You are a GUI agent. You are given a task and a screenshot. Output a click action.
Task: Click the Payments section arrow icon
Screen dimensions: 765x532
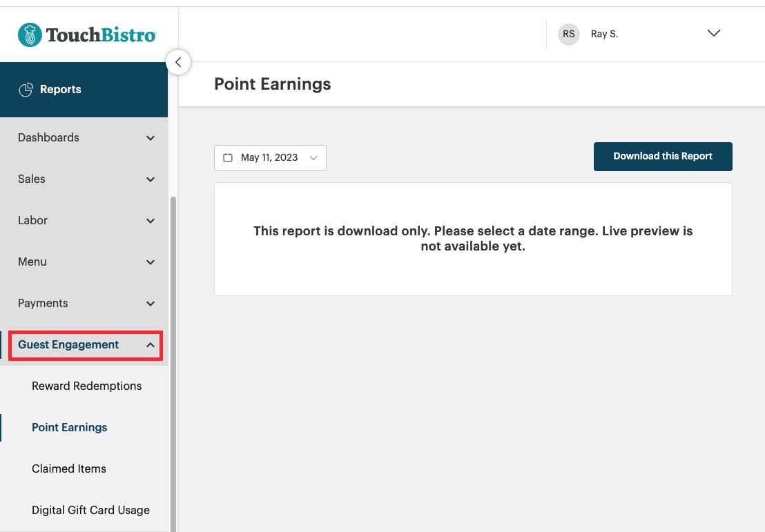click(151, 304)
